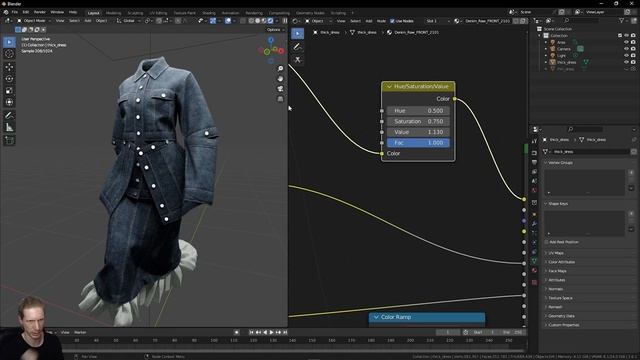Click the Hue value field 0.500
This screenshot has width=640, height=360.
tap(418, 111)
